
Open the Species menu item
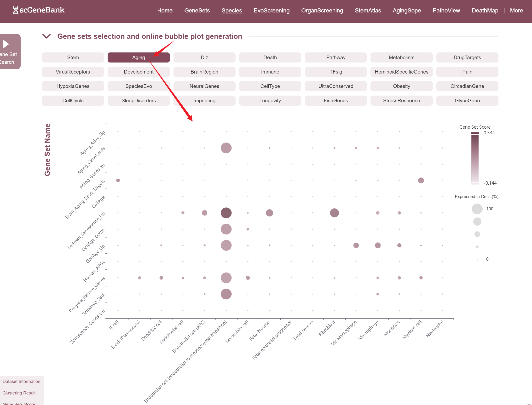tap(231, 11)
